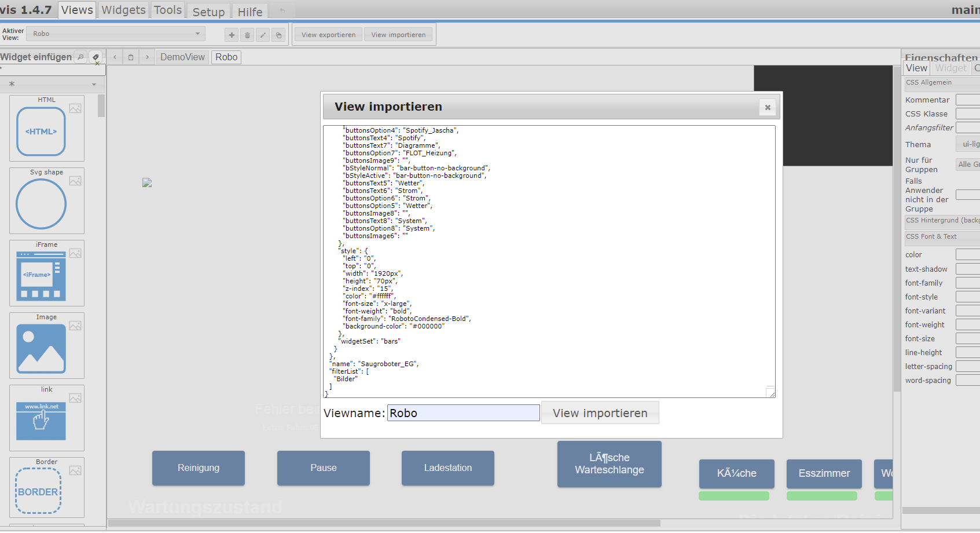Open the Widgets menu
980x533 pixels.
(123, 10)
